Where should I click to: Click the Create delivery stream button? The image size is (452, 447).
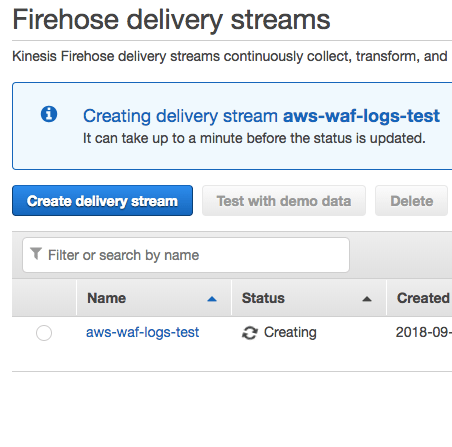102,201
